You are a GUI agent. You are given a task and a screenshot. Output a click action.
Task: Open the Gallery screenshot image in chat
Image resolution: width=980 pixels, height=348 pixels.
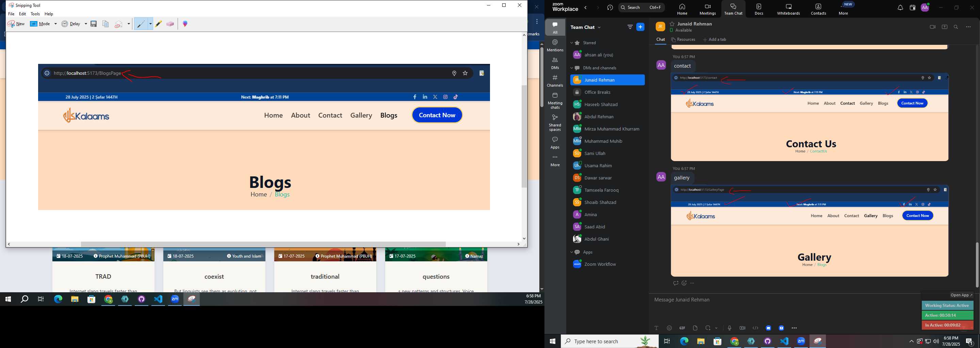pos(810,231)
